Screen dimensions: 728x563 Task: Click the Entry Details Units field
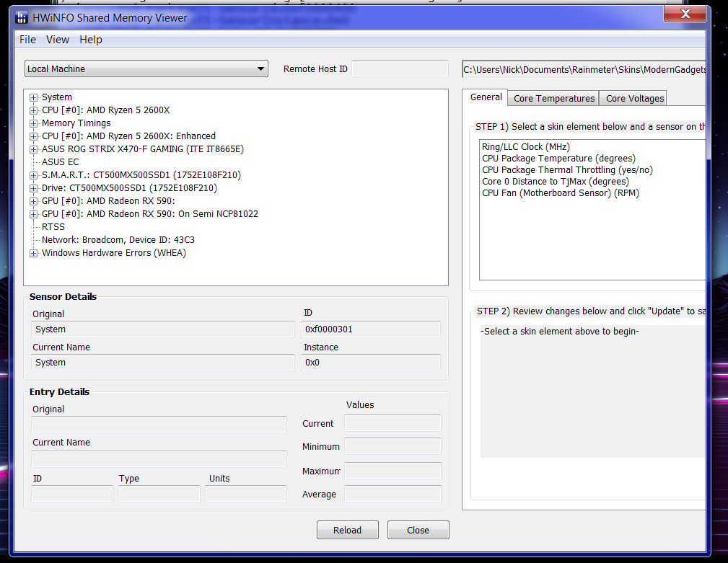click(x=246, y=494)
